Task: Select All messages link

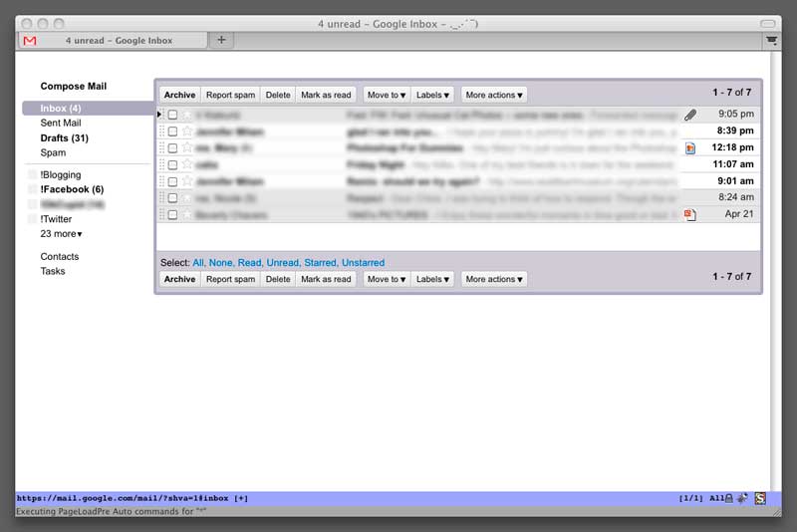Action: (198, 263)
